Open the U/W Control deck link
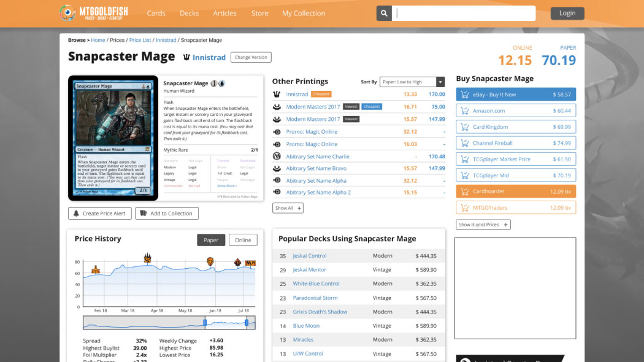Image resolution: width=644 pixels, height=362 pixels. tap(308, 354)
